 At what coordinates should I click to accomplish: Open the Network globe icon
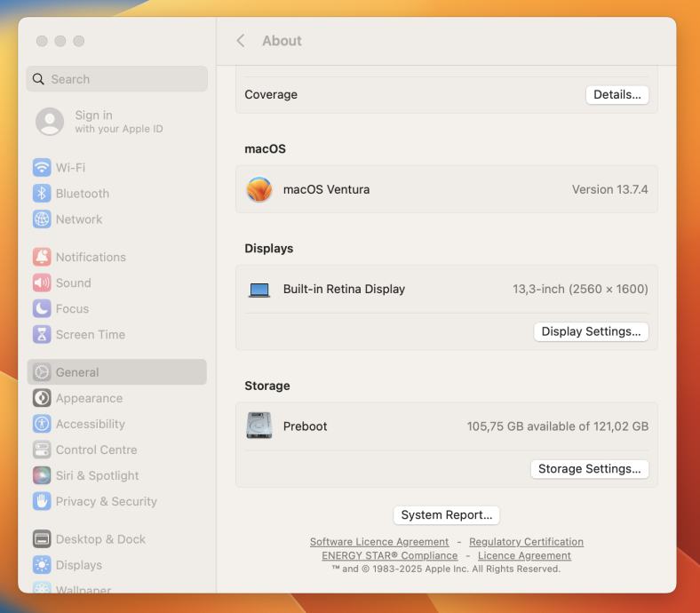point(42,219)
